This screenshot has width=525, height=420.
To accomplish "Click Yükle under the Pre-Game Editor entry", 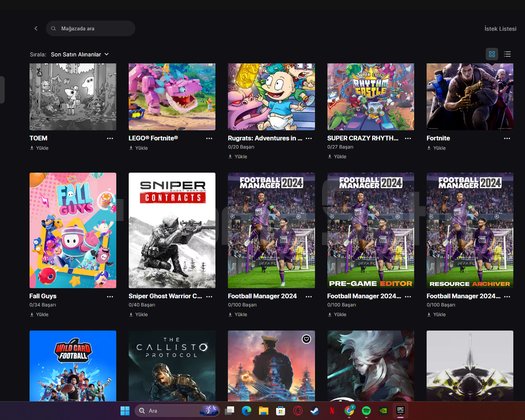I will pyautogui.click(x=337, y=314).
